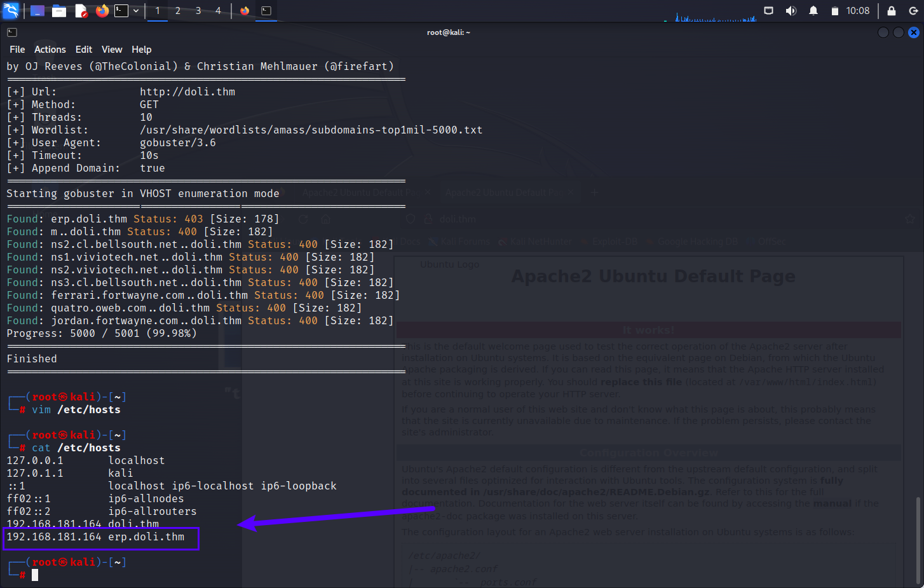The height and width of the screenshot is (588, 924).
Task: Click the Append Domain value true
Action: 153,168
